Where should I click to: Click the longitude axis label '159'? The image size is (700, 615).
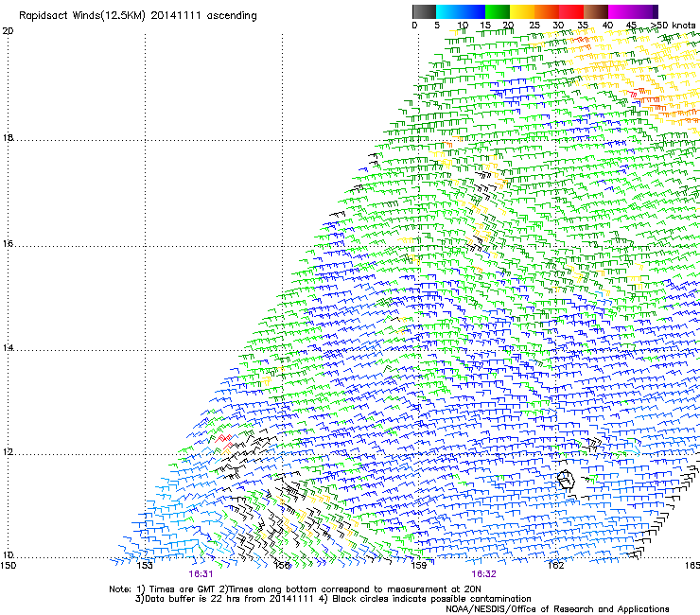tap(419, 566)
